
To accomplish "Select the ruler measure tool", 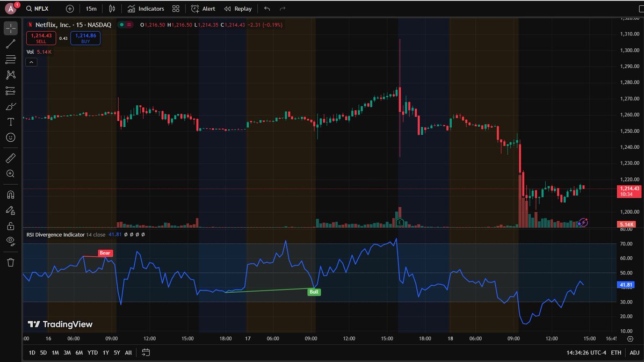I will (x=11, y=158).
